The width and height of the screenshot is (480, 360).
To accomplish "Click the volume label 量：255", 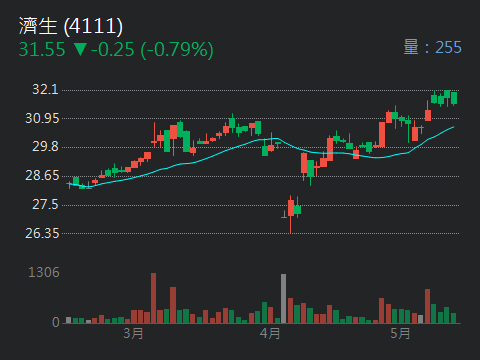I will point(432,47).
